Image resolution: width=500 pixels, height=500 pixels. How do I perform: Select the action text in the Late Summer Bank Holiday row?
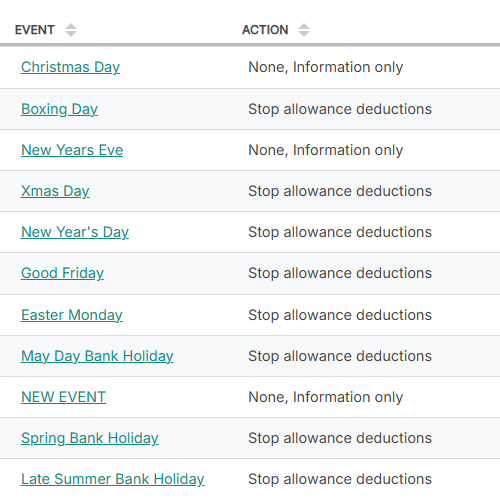pos(340,479)
